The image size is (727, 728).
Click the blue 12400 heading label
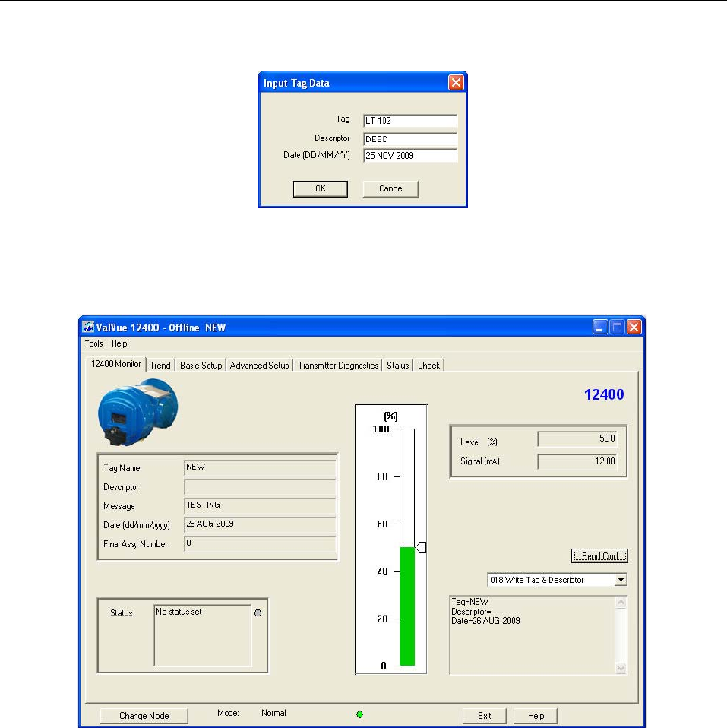604,394
